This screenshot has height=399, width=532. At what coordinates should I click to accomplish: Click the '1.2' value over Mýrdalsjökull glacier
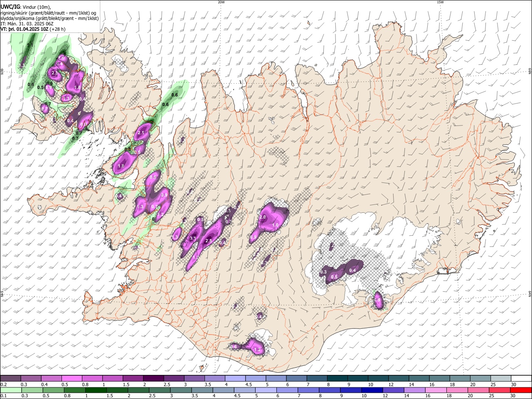(257, 350)
